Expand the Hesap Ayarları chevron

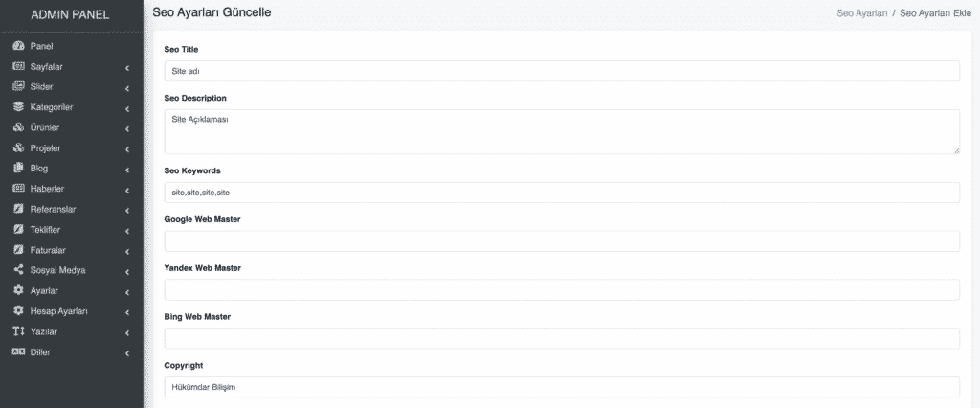click(127, 311)
